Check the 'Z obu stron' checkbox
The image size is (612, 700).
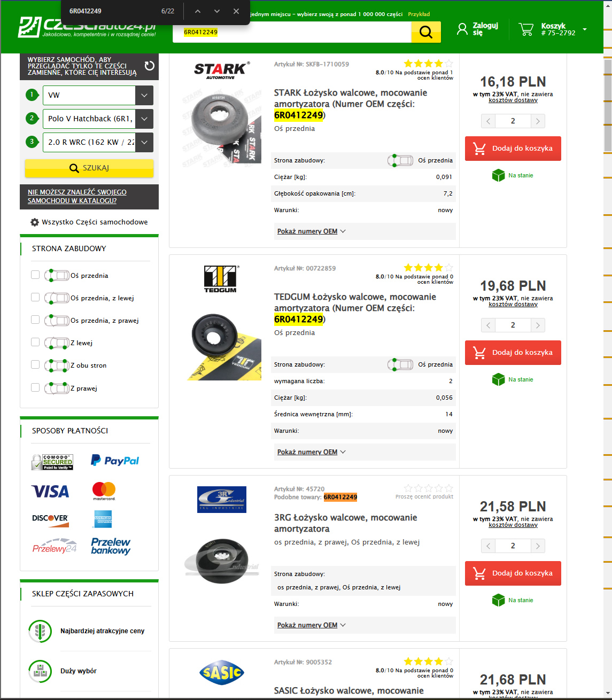pos(35,364)
